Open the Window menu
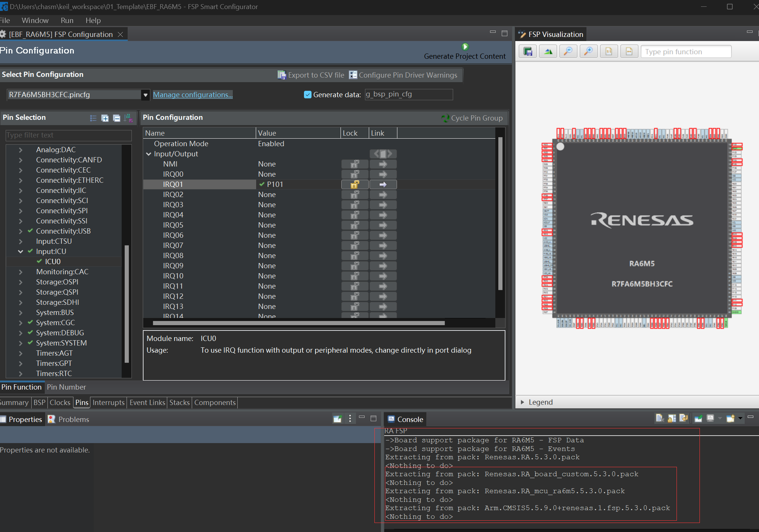Screen dimensions: 759x532 35,20
